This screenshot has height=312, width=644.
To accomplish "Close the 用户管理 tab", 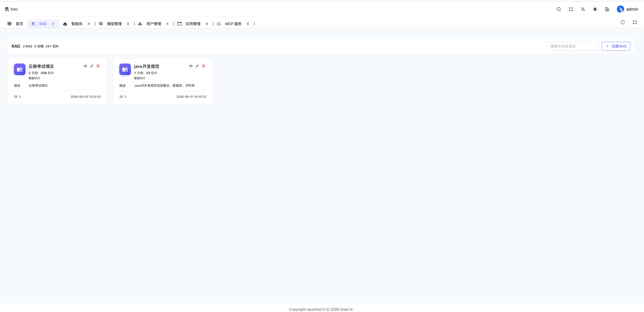I will pyautogui.click(x=168, y=24).
